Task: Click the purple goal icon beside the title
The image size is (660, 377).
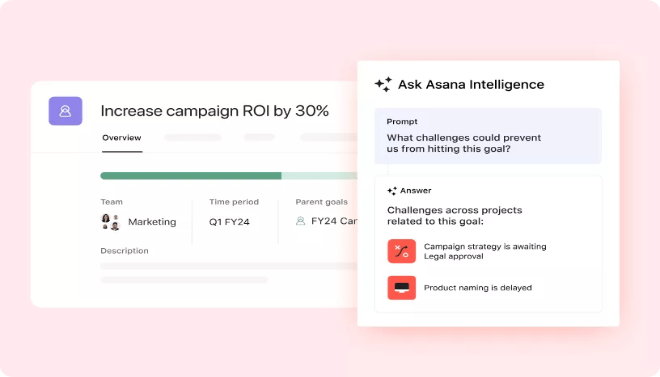Action: (x=65, y=111)
